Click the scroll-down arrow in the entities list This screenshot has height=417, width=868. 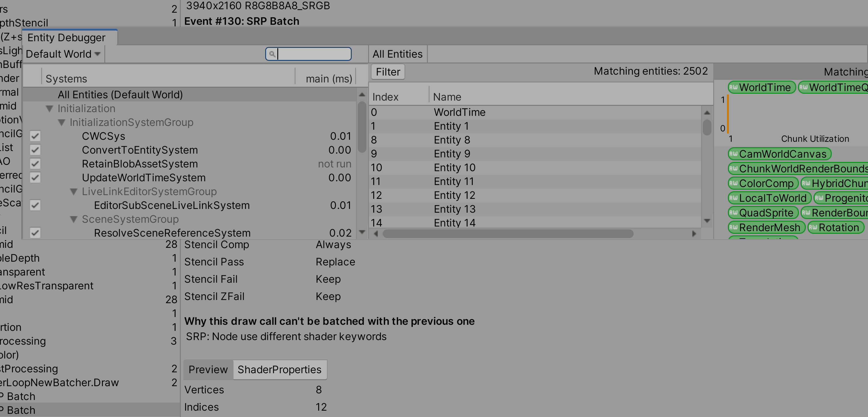707,221
